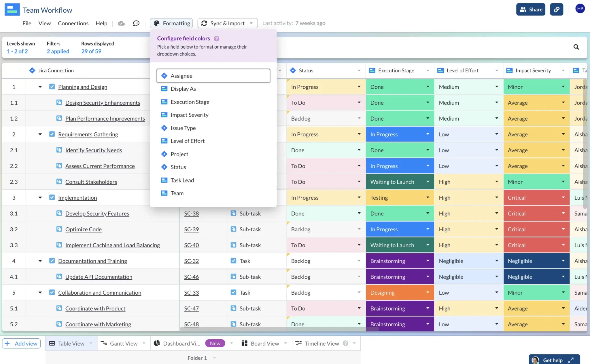This screenshot has width=590, height=364.
Task: Click Add view button
Action: coord(22,343)
